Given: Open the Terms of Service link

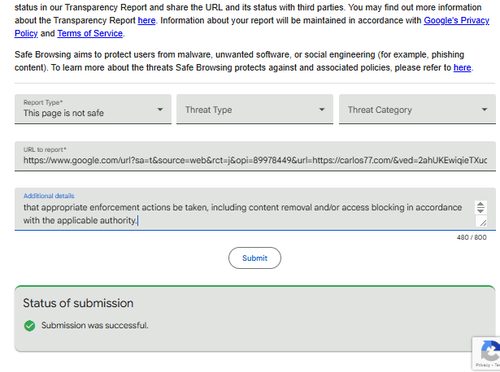Looking at the screenshot, I should click(90, 33).
